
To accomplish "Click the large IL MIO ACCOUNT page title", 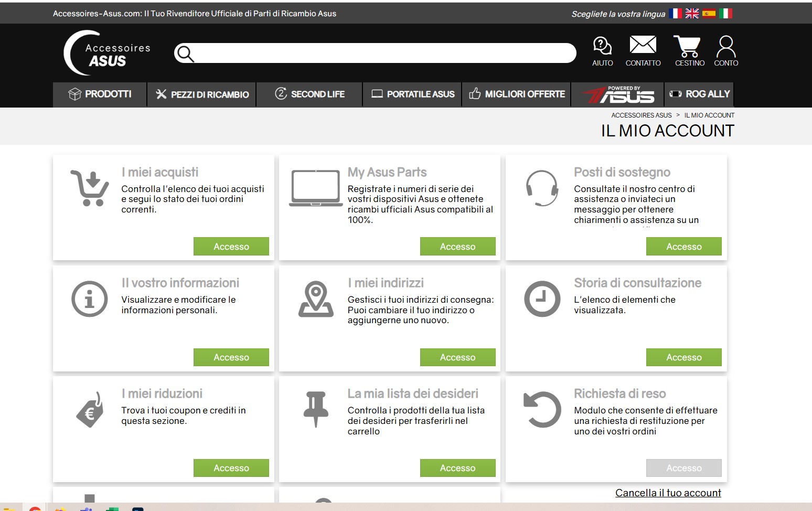I will tap(668, 131).
